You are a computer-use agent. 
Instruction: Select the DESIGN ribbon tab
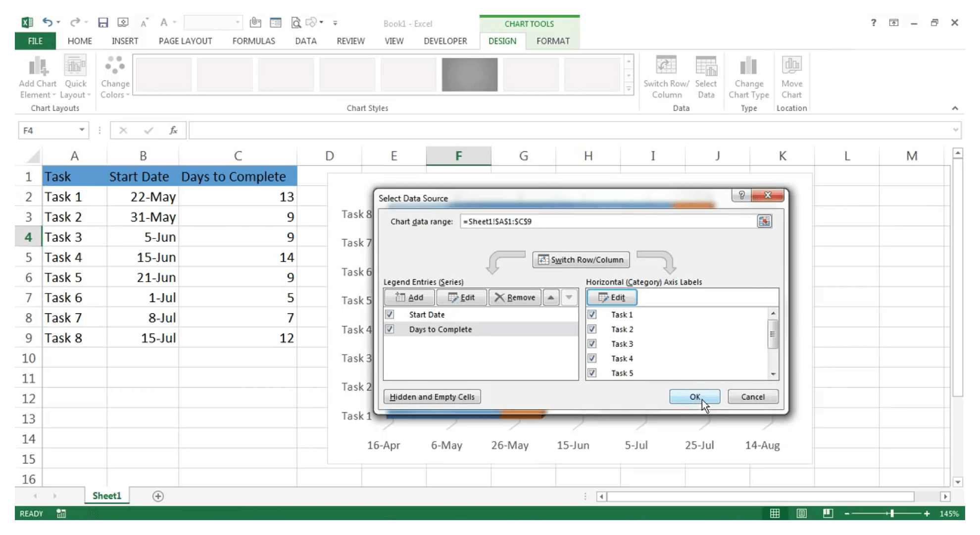point(501,41)
